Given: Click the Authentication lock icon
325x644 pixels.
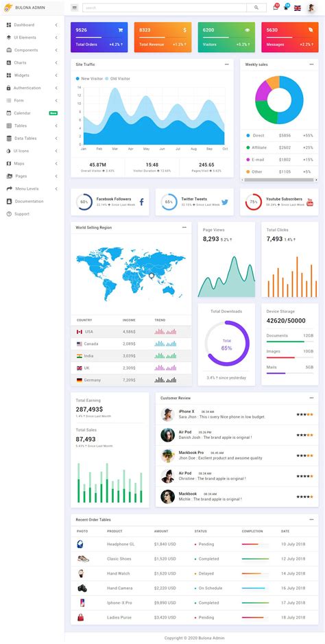Looking at the screenshot, I should tap(9, 88).
